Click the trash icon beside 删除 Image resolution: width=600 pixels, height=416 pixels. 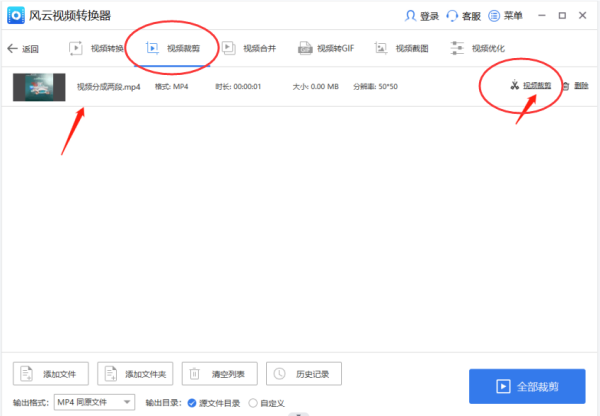566,86
